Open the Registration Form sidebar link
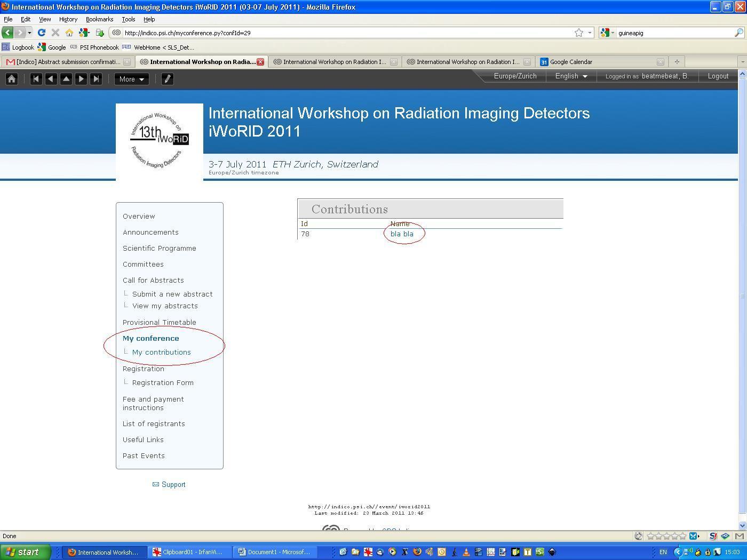This screenshot has width=747, height=560. 163,383
